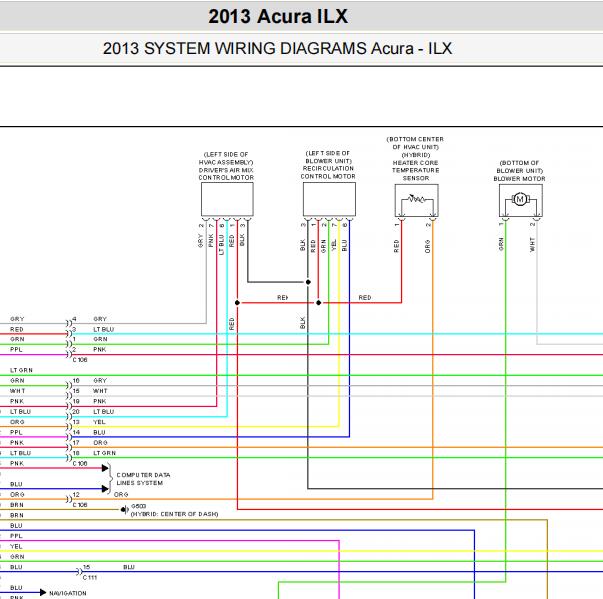Click the "2013 Acura ILX" title heading
Screen dimensions: 603x599
[278, 17]
